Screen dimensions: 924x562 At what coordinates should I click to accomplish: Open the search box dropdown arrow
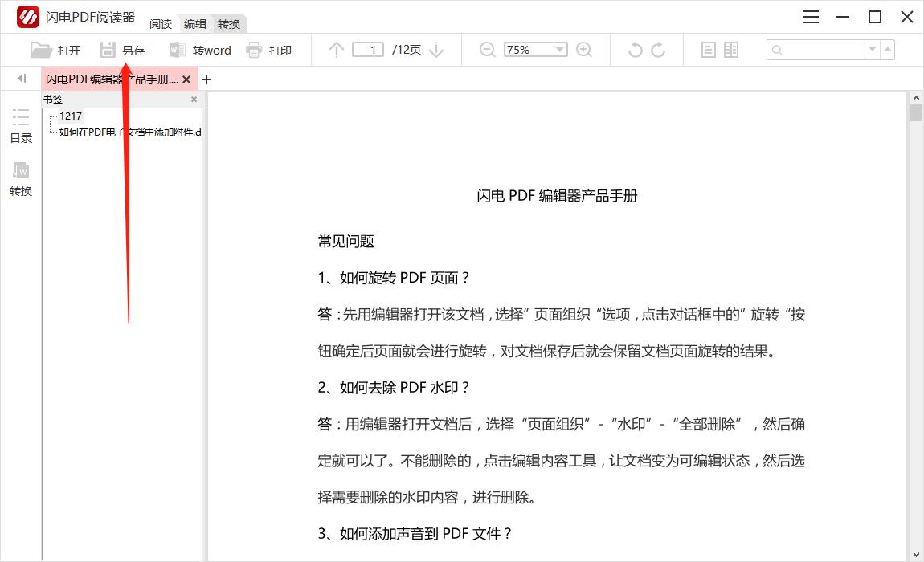pos(872,50)
